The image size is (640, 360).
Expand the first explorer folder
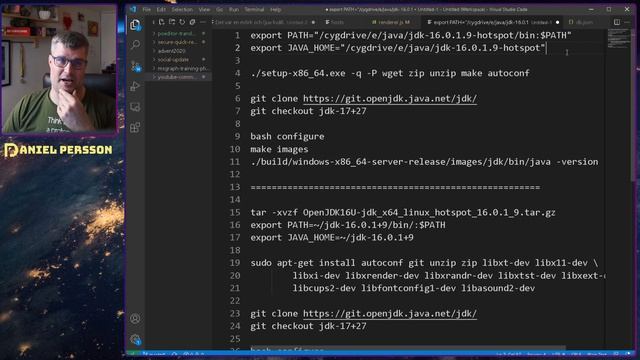click(179, 33)
